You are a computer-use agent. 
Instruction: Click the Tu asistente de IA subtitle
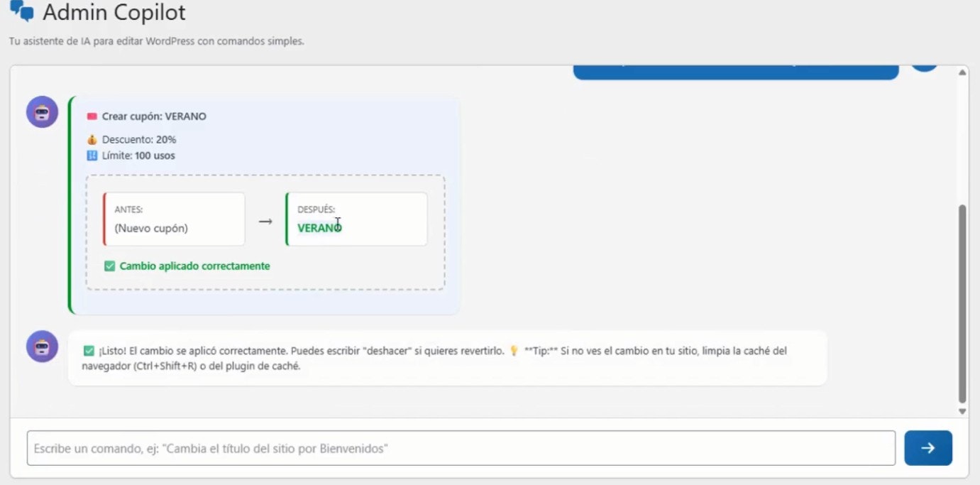tap(156, 41)
